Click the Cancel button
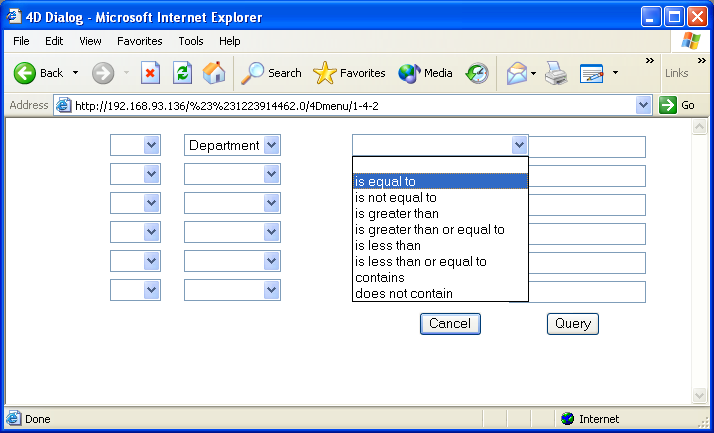 point(450,324)
